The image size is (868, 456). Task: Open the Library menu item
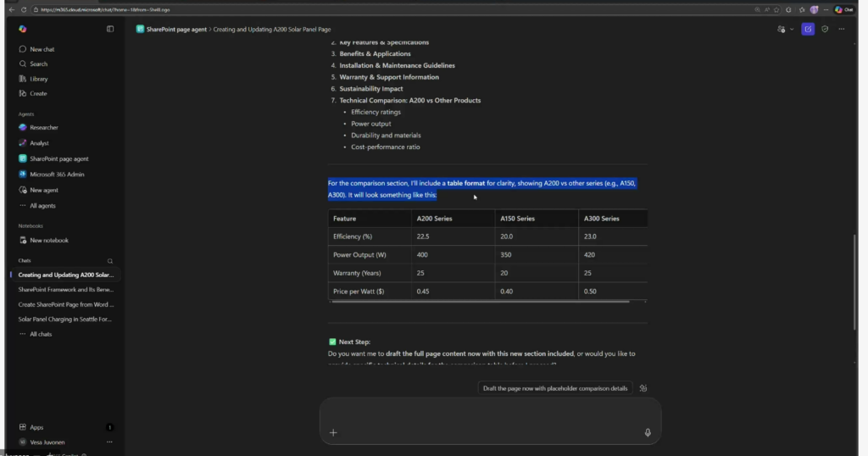tap(39, 79)
